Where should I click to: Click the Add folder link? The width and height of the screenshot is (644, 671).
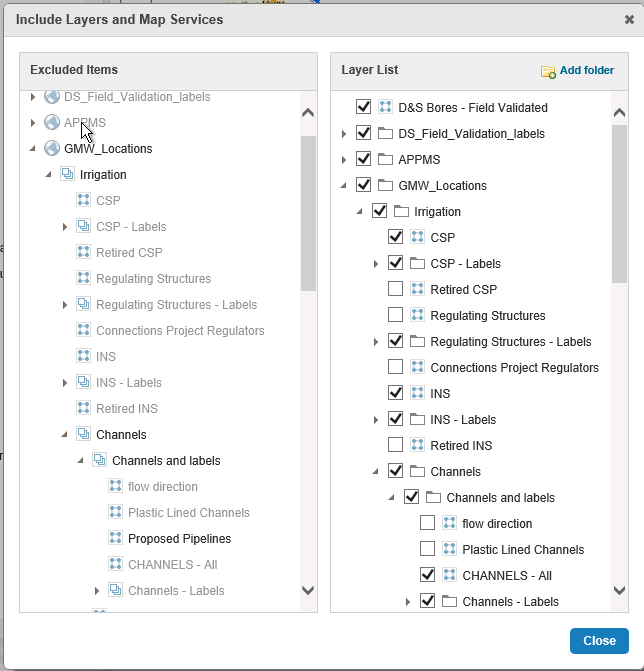click(587, 70)
